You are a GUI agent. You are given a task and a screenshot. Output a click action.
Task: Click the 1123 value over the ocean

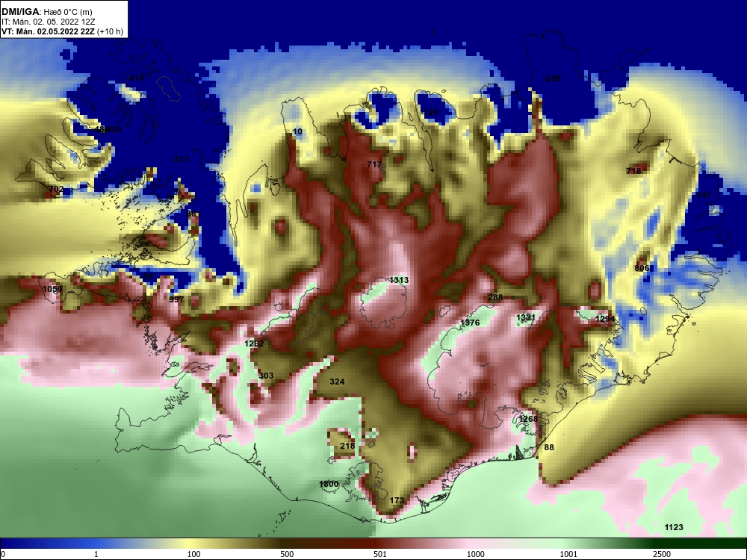coord(674,527)
